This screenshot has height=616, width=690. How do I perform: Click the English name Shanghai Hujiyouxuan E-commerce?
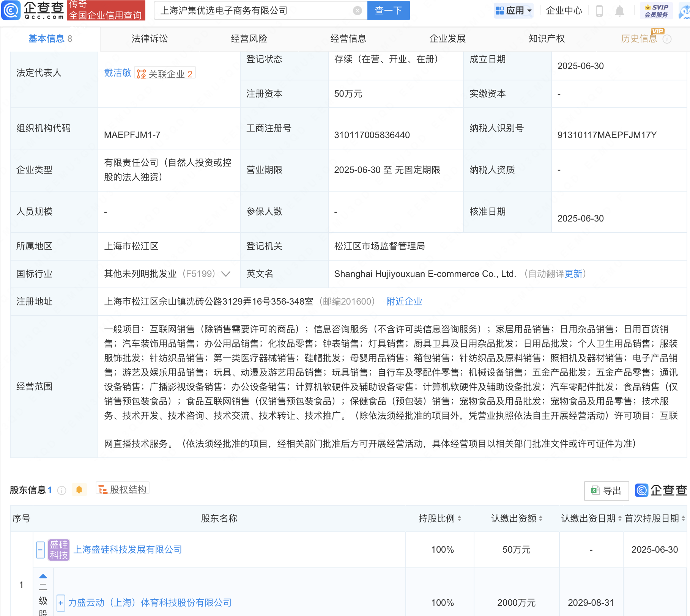[x=425, y=274]
